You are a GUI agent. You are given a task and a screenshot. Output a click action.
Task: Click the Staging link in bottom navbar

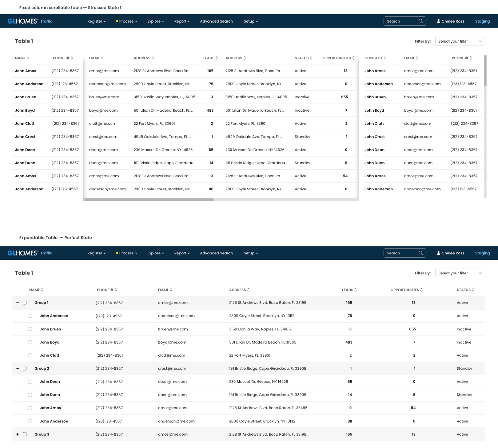[482, 253]
